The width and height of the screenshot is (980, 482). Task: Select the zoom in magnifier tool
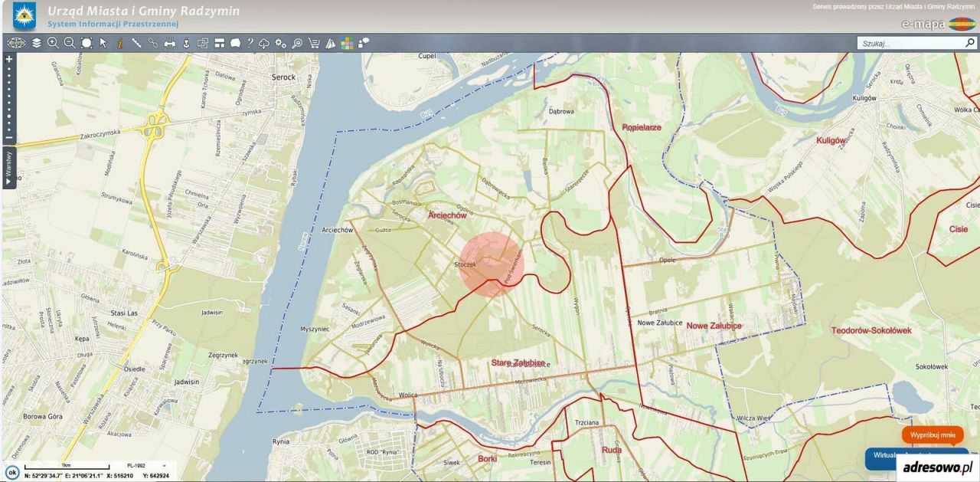(53, 43)
